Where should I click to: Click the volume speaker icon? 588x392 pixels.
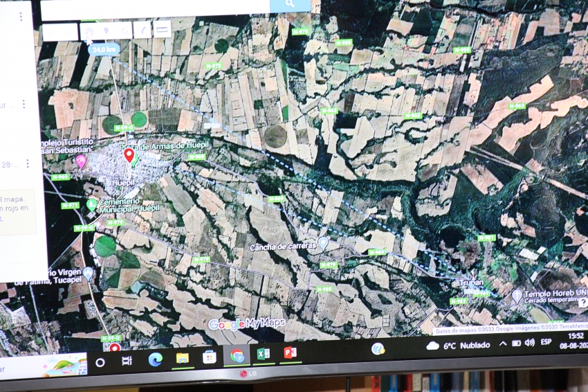(529, 342)
